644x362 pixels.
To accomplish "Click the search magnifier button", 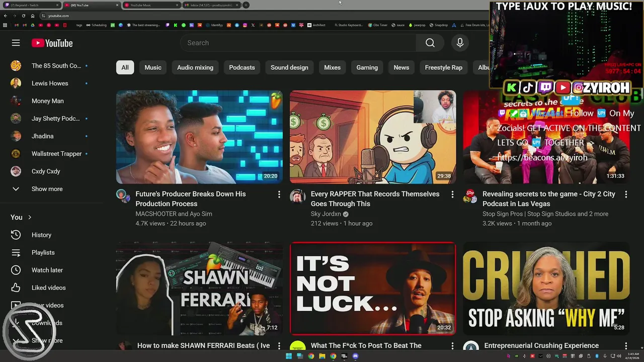I will click(430, 43).
